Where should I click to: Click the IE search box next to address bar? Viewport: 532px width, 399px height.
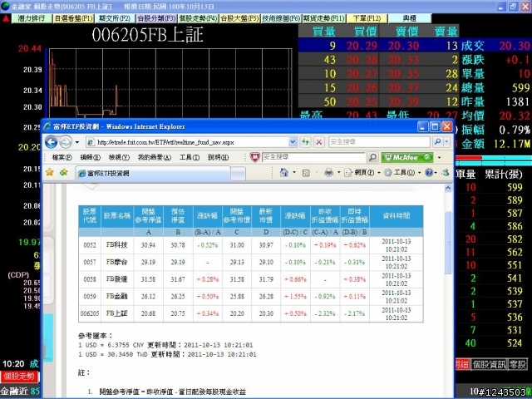pyautogui.click(x=379, y=142)
